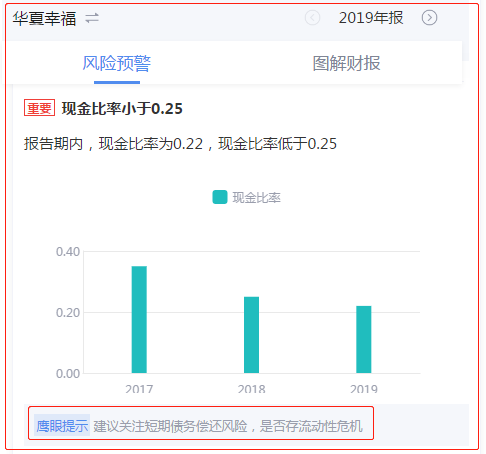Click tip 建议关注短期债务偿还风险
Image resolution: width=486 pixels, height=454 pixels.
pos(170,426)
